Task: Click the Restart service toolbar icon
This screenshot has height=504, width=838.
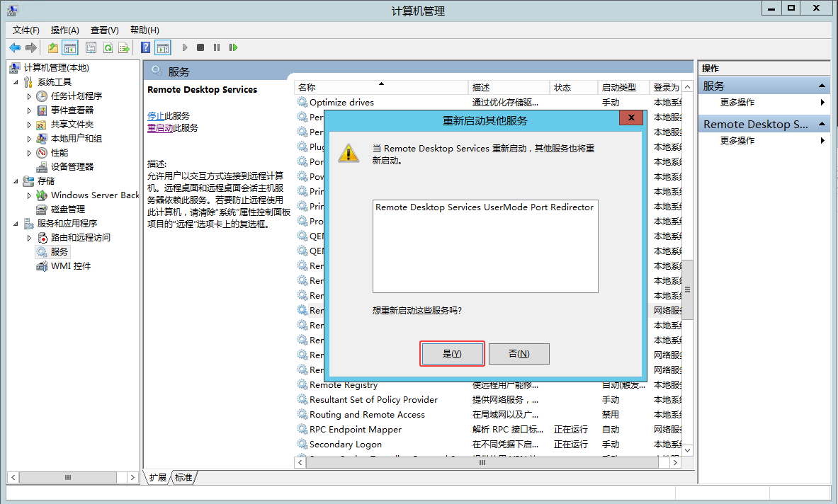Action: [233, 47]
